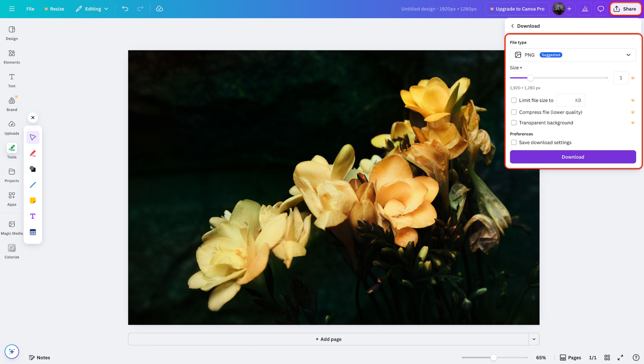Select the red marker draw tool
Screen dimensions: 644x364
[x=33, y=153]
